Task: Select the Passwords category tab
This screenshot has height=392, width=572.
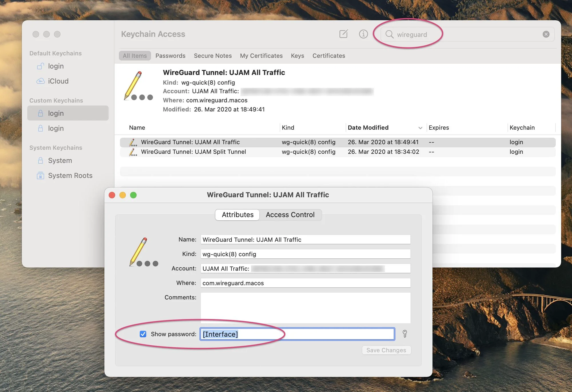Action: coord(170,56)
